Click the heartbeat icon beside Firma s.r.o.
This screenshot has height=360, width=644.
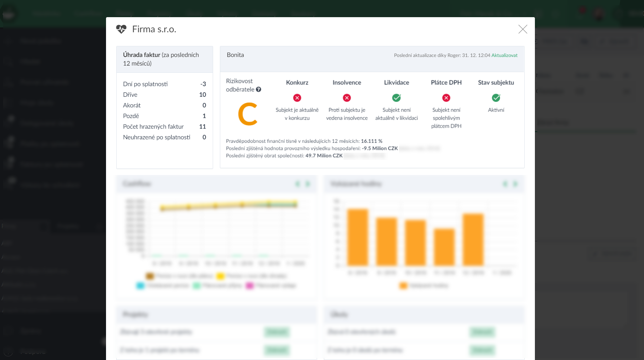click(x=121, y=29)
